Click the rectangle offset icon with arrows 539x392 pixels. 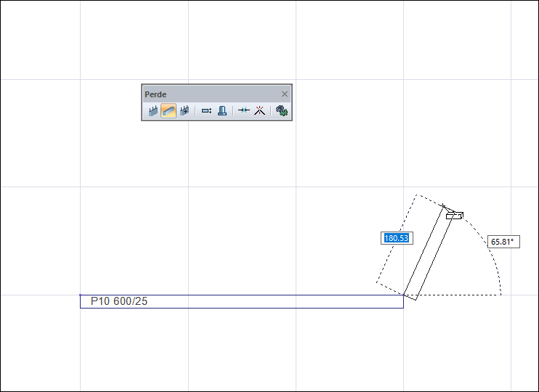206,110
